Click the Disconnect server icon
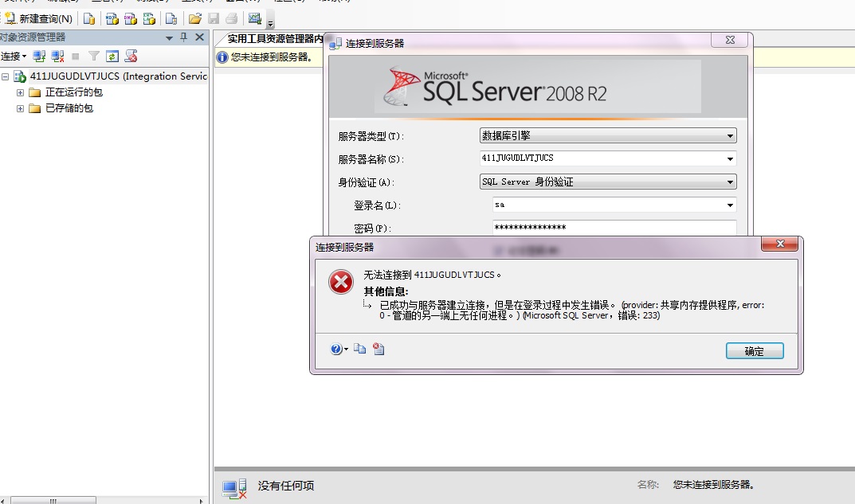The width and height of the screenshot is (855, 504). (58, 56)
